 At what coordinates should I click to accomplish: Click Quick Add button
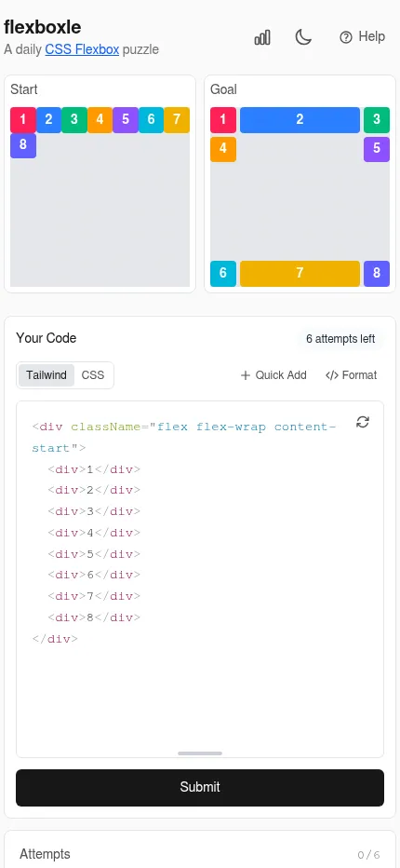(273, 375)
